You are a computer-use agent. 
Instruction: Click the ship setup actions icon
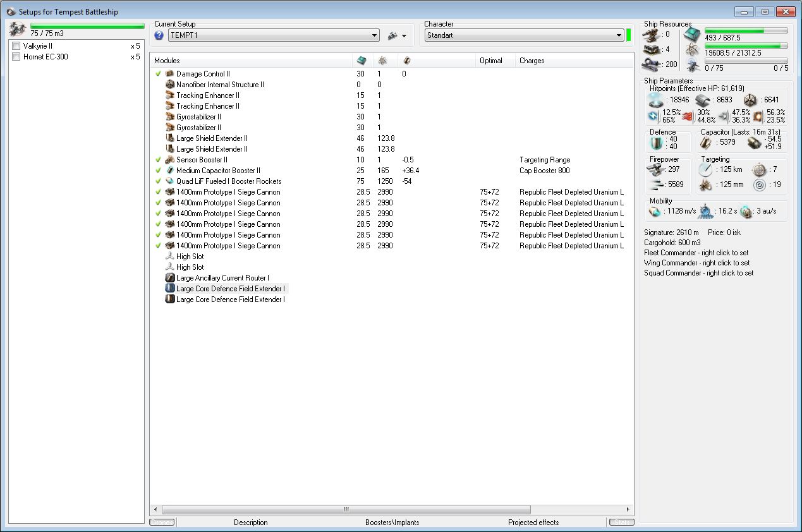coord(392,35)
